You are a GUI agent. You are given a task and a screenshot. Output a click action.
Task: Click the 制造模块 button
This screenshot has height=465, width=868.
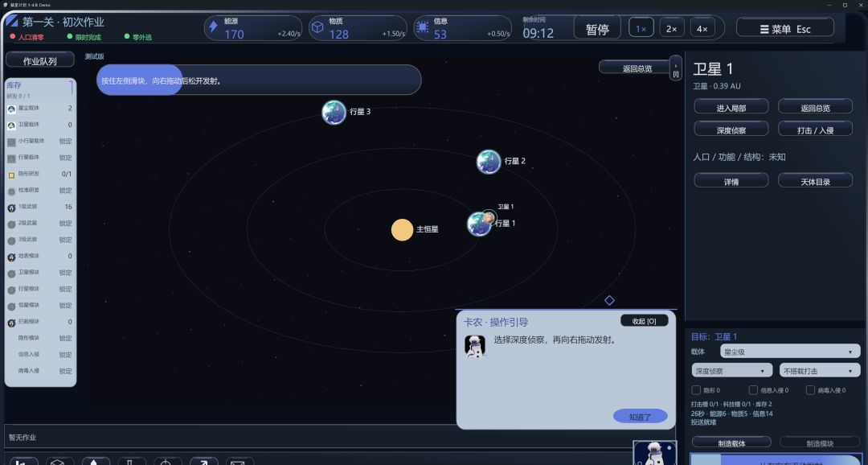point(820,442)
